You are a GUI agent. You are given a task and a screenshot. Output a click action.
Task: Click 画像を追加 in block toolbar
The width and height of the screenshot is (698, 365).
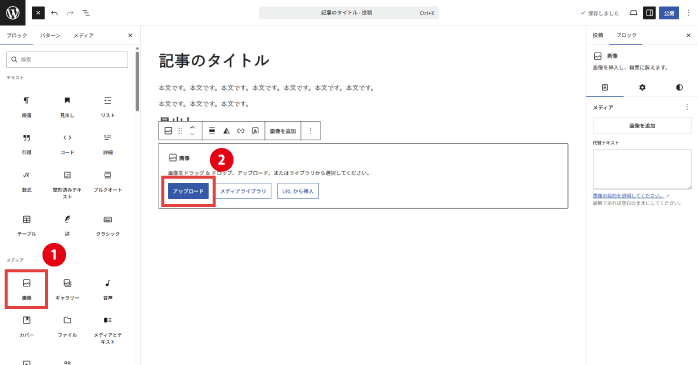pyautogui.click(x=283, y=131)
